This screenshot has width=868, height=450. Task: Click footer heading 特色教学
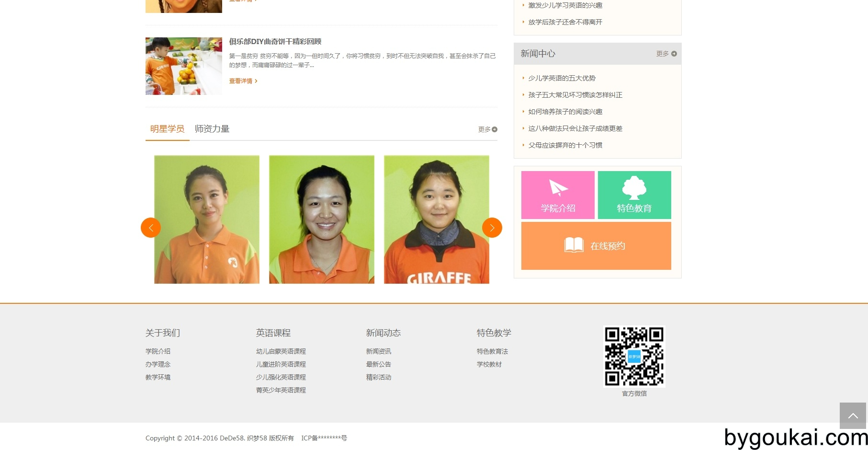pyautogui.click(x=494, y=333)
